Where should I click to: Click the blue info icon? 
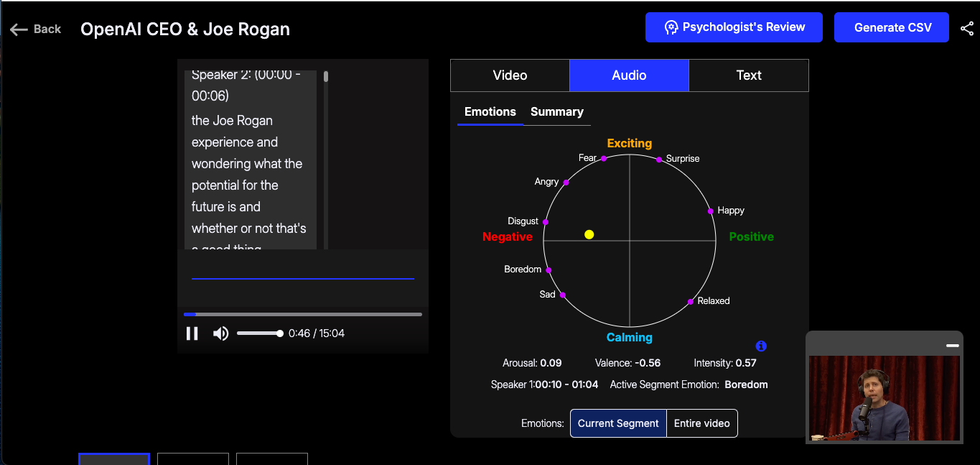coord(761,346)
